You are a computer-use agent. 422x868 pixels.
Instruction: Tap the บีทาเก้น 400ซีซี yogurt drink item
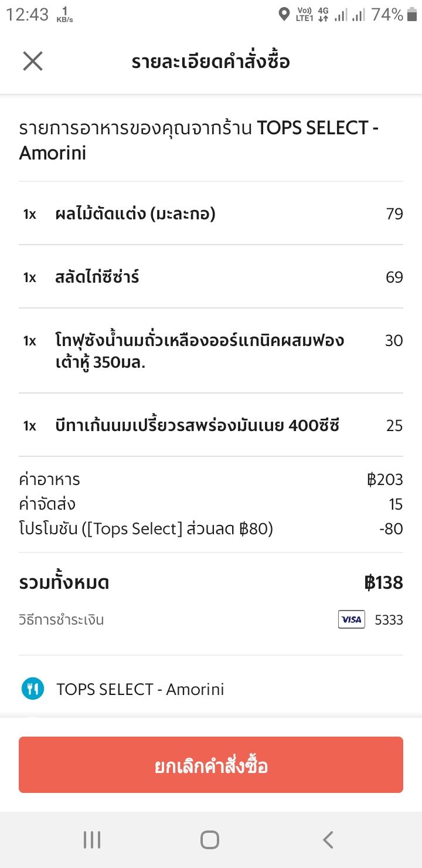197,425
